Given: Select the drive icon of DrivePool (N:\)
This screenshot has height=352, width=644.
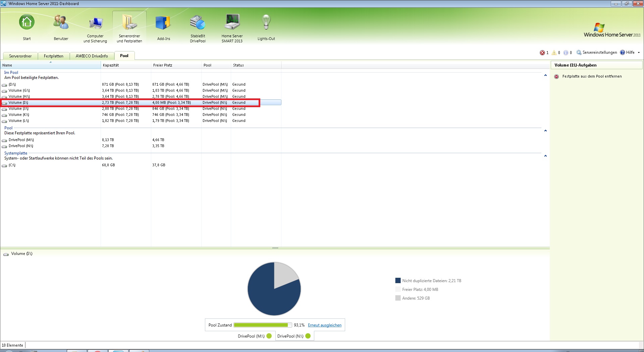Looking at the screenshot, I should tap(4, 146).
